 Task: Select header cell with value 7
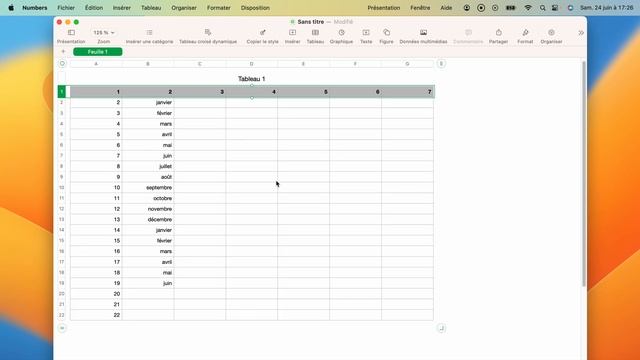pyautogui.click(x=407, y=92)
